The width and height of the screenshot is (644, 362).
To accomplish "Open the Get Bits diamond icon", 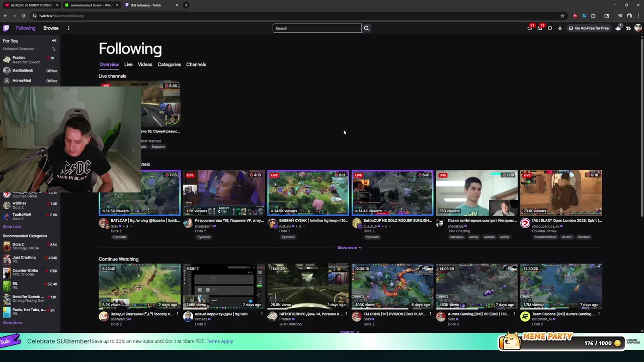I will pyautogui.click(x=560, y=28).
